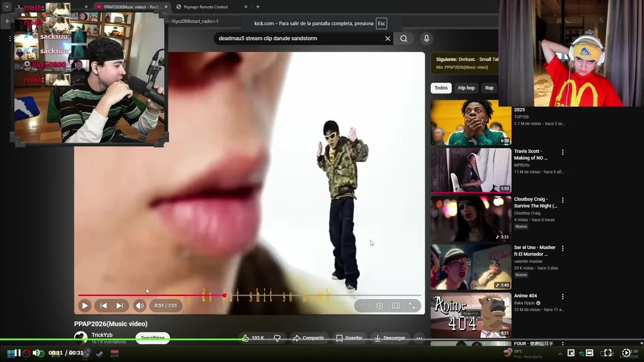Viewport: 644px width, 362px height.
Task: Click the browser back arrow
Action: pyautogui.click(x=8, y=21)
